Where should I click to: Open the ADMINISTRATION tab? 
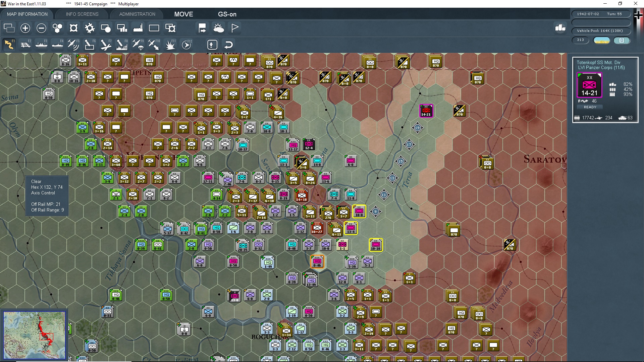click(137, 14)
